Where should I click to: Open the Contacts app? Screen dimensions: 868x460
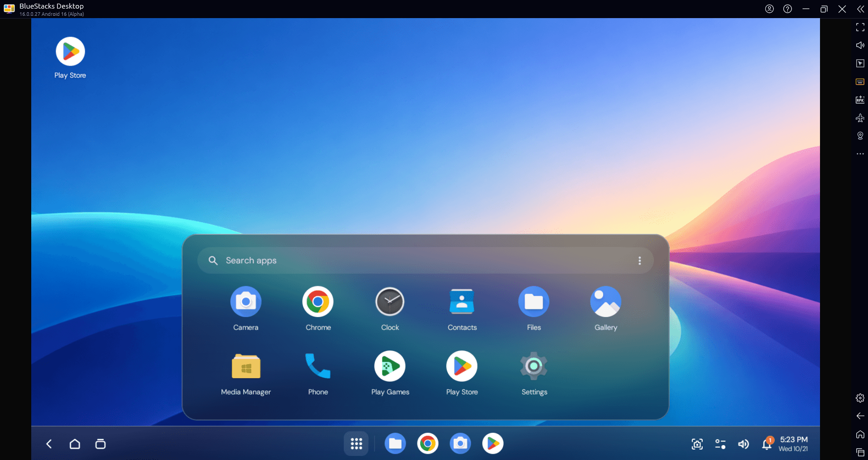point(462,302)
